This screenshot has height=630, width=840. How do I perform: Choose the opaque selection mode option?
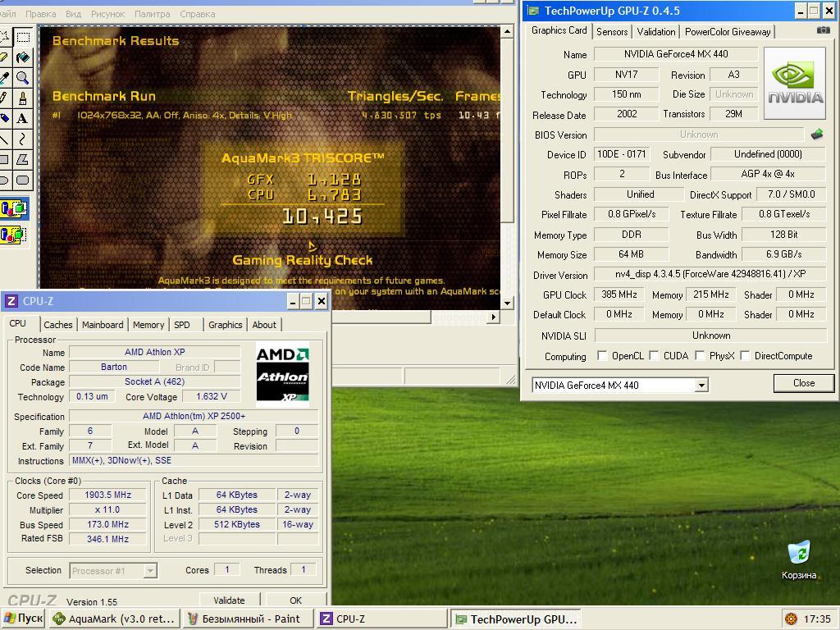(x=13, y=208)
